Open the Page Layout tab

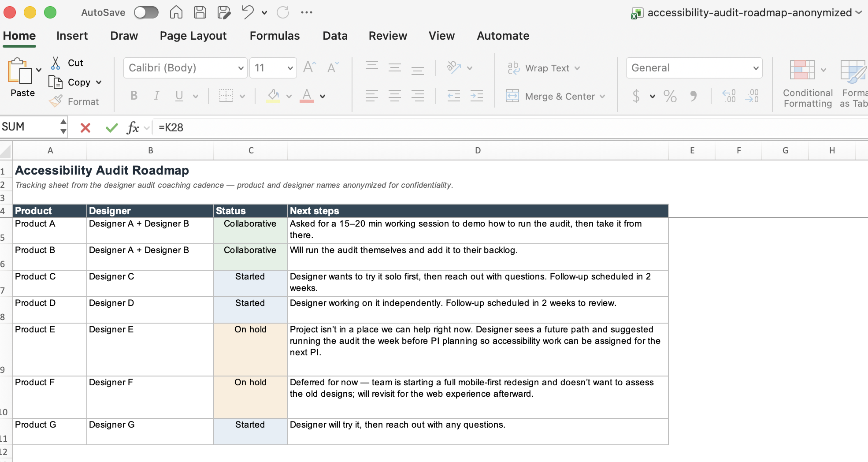pos(193,36)
